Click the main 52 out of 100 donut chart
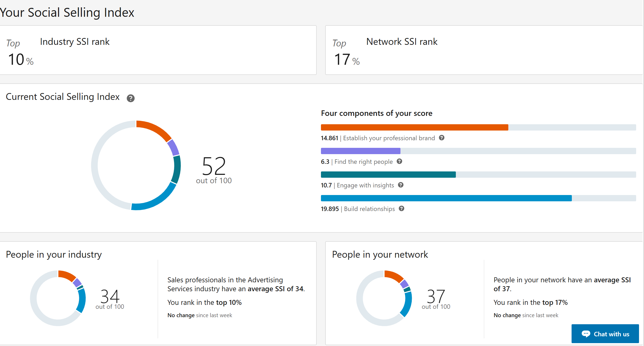 click(x=136, y=165)
